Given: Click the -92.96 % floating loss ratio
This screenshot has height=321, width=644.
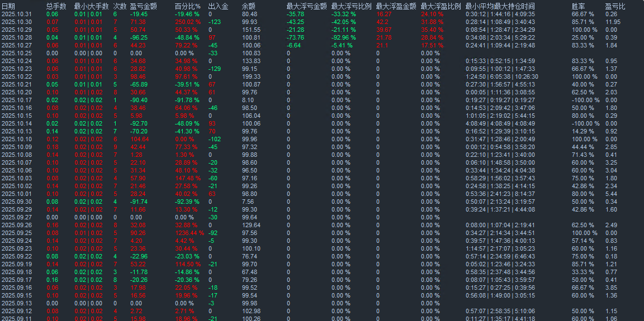Looking at the screenshot, I should (x=344, y=37).
